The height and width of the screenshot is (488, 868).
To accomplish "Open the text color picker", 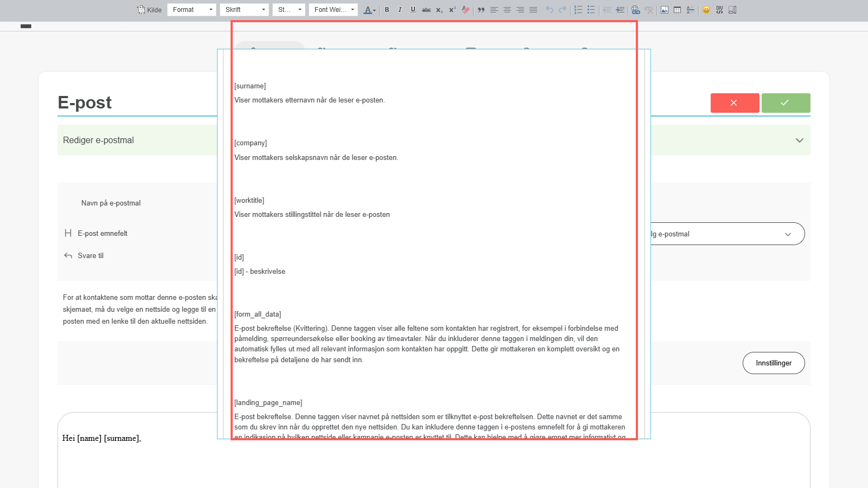I will point(369,10).
